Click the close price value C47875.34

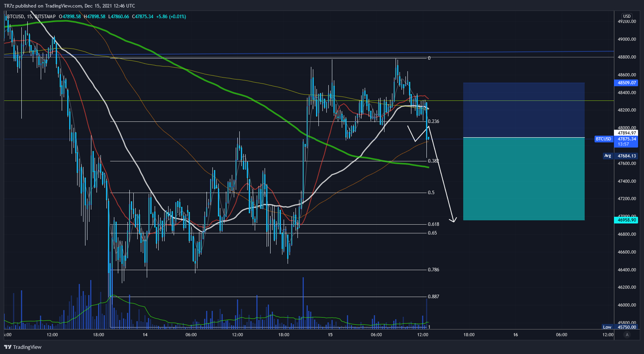142,17
